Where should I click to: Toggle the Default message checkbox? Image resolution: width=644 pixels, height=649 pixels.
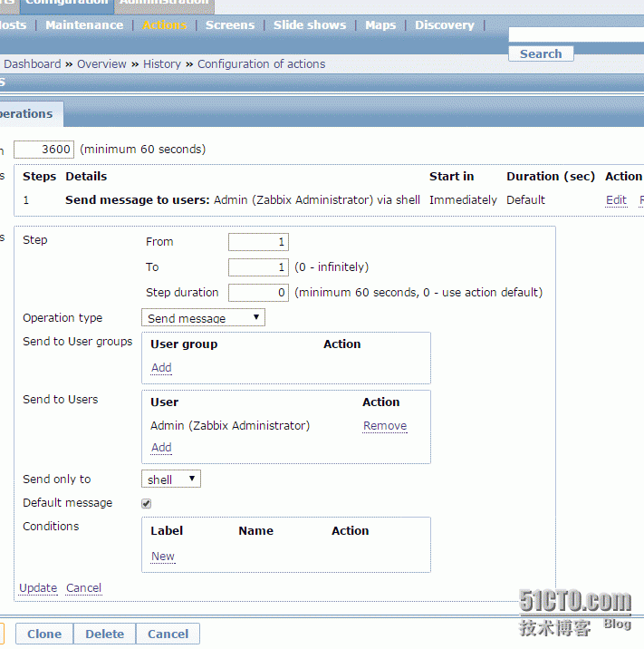point(147,503)
